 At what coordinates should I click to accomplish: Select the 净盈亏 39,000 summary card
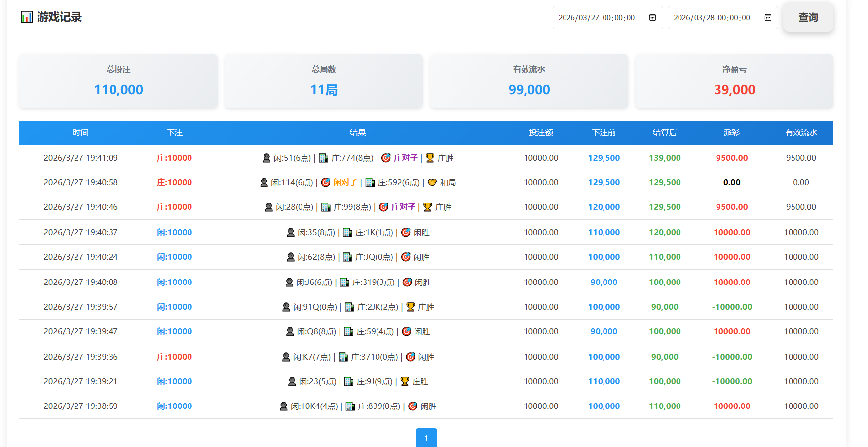coord(734,81)
